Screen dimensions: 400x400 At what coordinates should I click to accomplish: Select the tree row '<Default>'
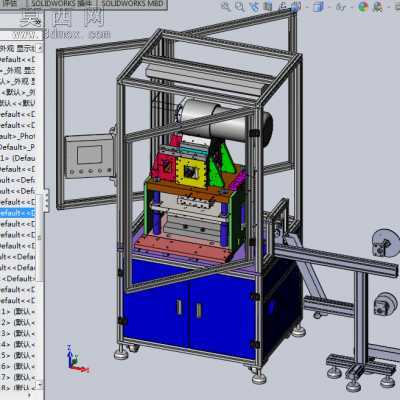pyautogui.click(x=17, y=279)
